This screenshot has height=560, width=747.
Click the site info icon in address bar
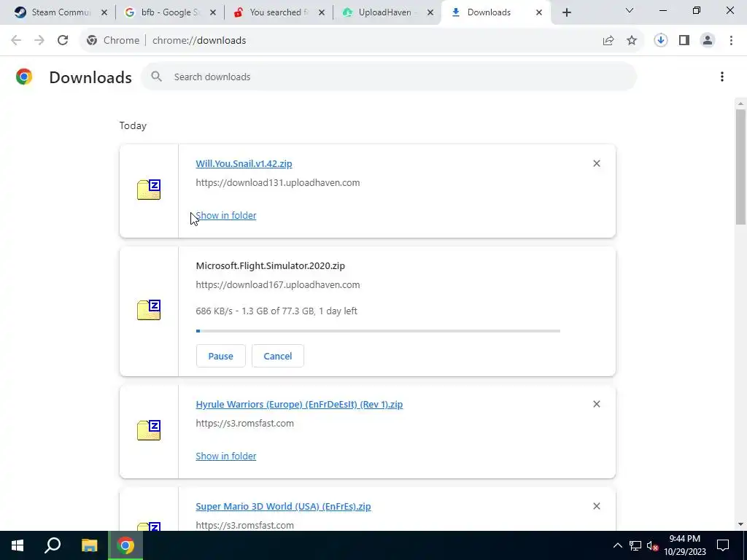click(x=92, y=41)
